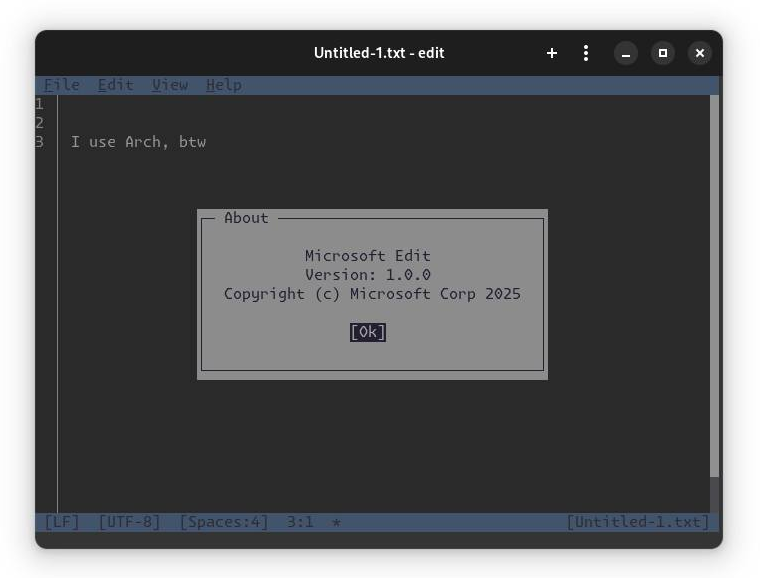Click the unsaved changes asterisk indicator
760x578 pixels.
coord(336,523)
